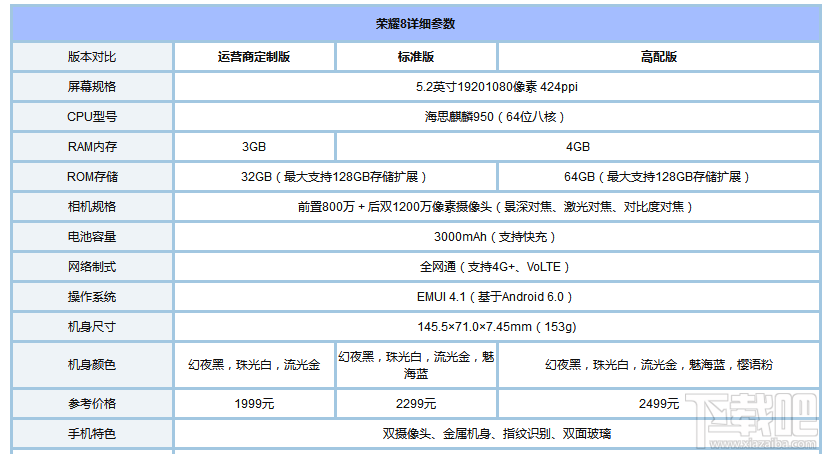Click the standard version colors cell ending 魅海蓝
The width and height of the screenshot is (825, 454).
point(416,365)
